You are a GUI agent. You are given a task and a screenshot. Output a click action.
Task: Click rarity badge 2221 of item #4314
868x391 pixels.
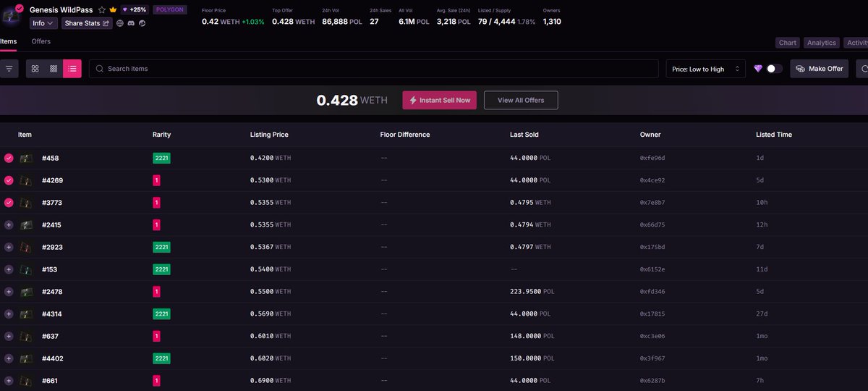click(161, 314)
